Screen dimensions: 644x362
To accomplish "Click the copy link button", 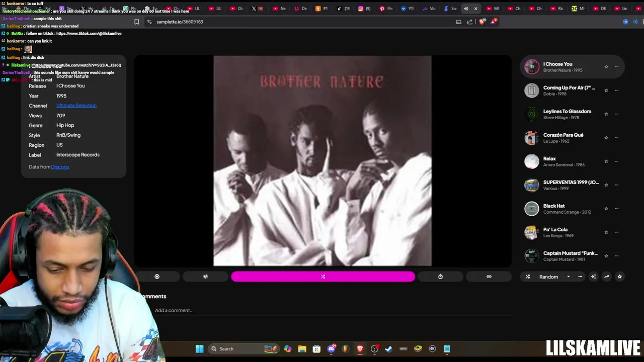I will click(489, 277).
